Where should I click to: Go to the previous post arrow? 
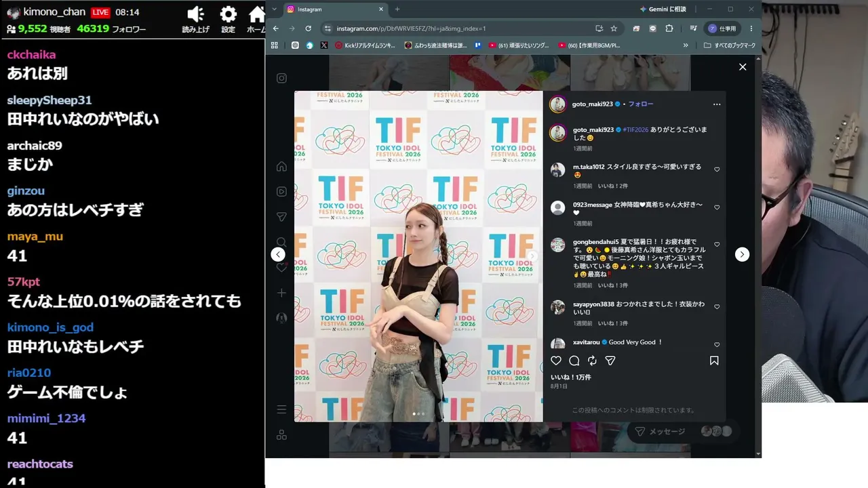(278, 254)
